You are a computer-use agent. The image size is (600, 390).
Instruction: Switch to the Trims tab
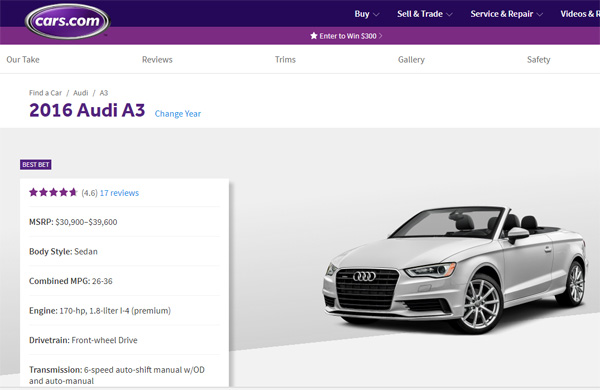click(x=285, y=60)
